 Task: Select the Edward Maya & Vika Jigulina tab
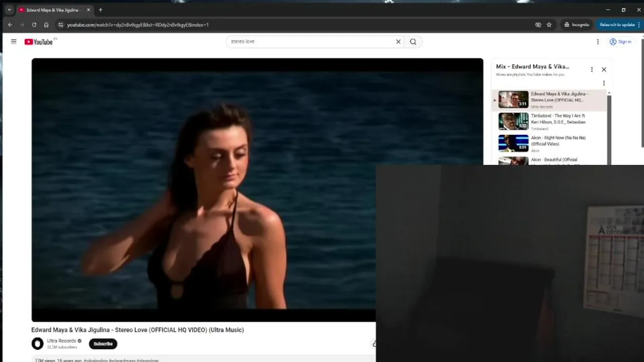click(x=53, y=10)
